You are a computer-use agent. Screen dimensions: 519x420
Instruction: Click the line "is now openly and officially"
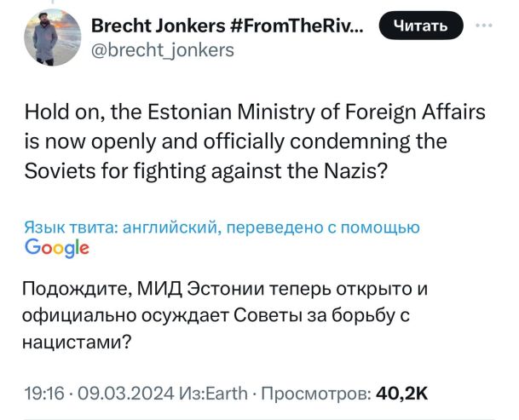235,142
